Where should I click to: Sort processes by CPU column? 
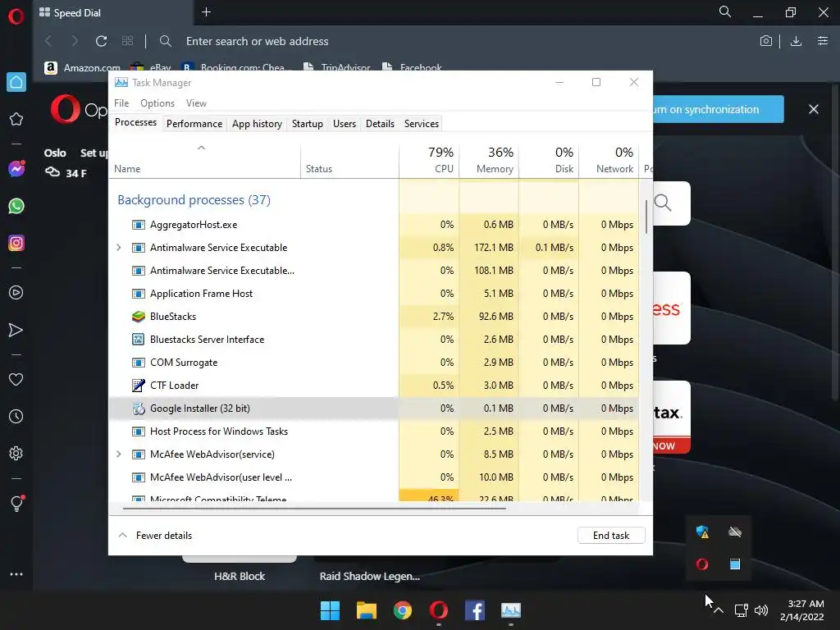click(x=429, y=160)
